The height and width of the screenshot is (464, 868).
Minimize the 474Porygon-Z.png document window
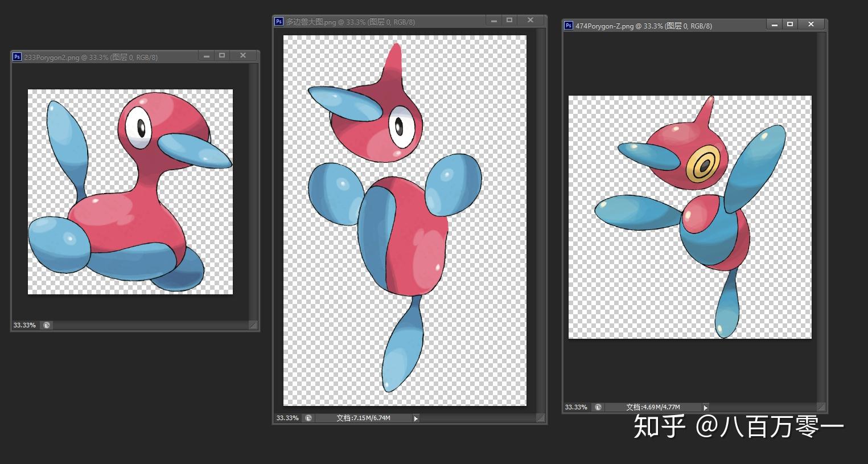click(774, 24)
